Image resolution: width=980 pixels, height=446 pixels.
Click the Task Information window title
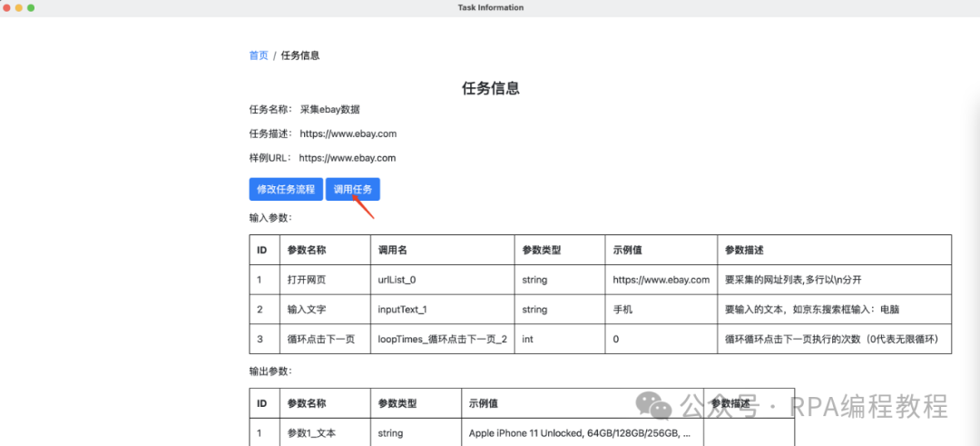coord(491,7)
